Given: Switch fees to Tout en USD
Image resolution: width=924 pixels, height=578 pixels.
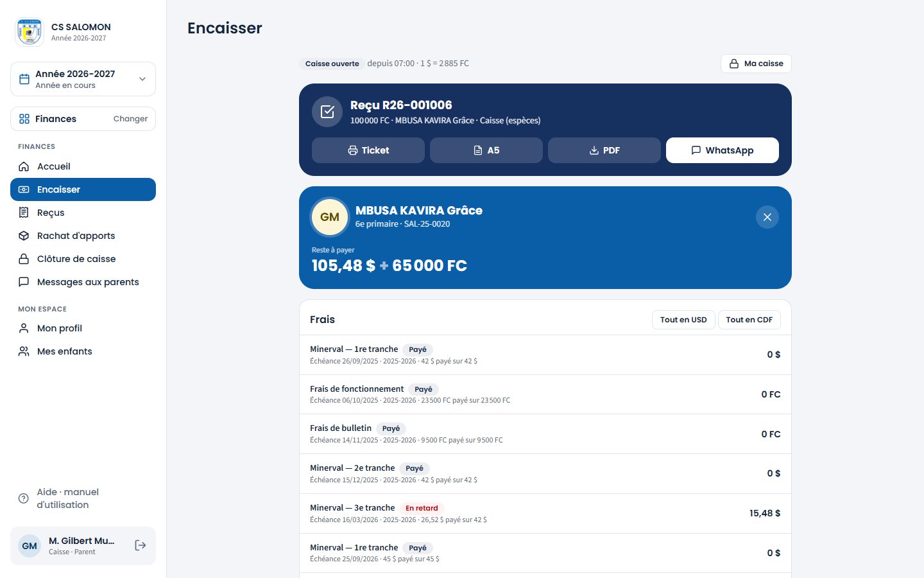Looking at the screenshot, I should tap(683, 320).
